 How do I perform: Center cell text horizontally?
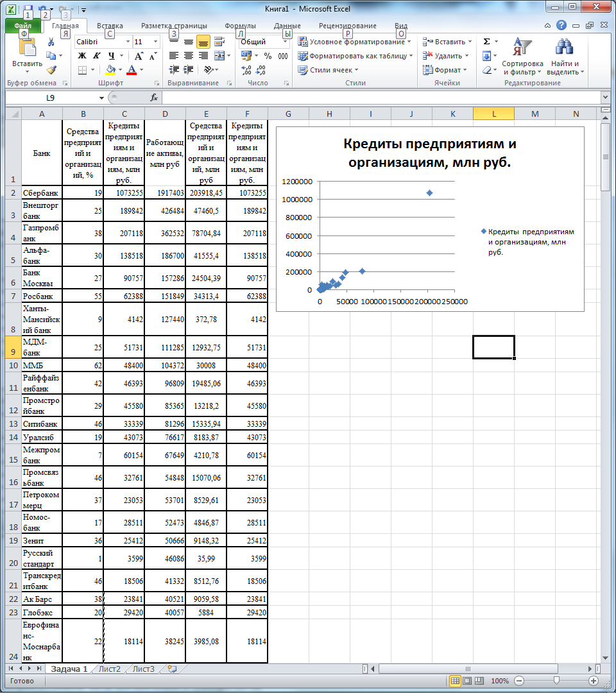pos(189,56)
